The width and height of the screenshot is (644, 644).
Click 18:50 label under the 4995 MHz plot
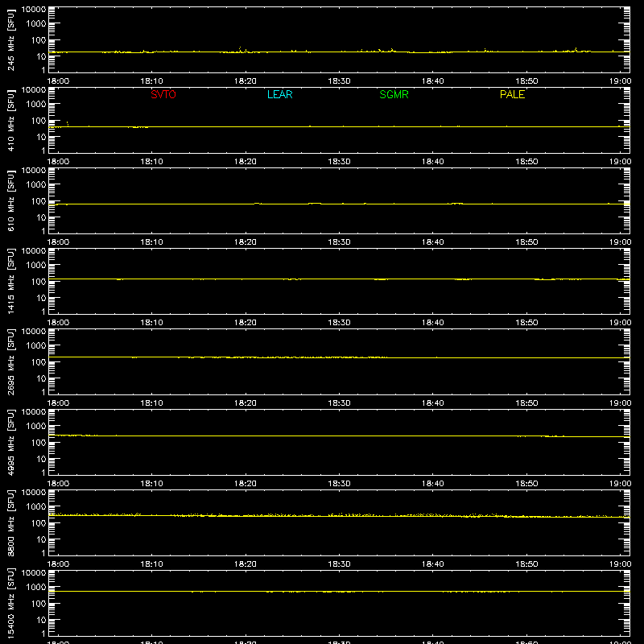pos(526,484)
